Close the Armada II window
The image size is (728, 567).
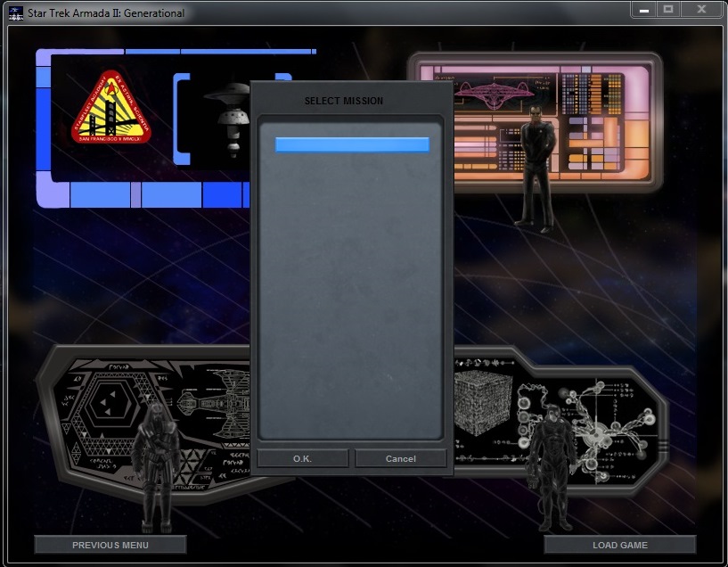701,9
